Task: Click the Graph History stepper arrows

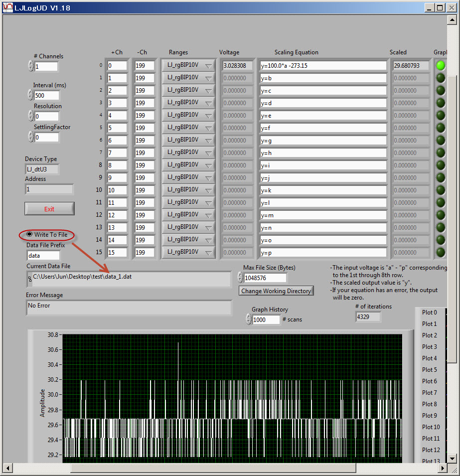Action: [x=249, y=319]
